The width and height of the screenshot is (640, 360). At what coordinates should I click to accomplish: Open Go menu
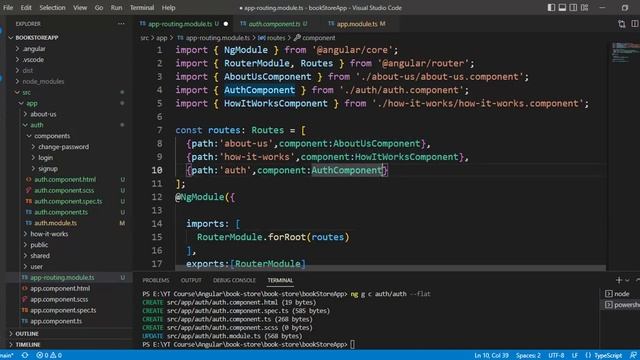coord(99,7)
